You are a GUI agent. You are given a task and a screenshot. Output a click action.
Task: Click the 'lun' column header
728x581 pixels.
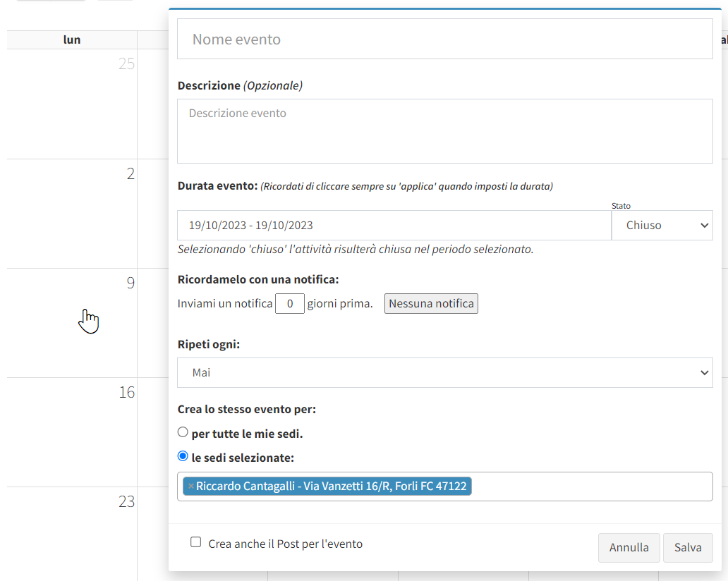point(72,40)
